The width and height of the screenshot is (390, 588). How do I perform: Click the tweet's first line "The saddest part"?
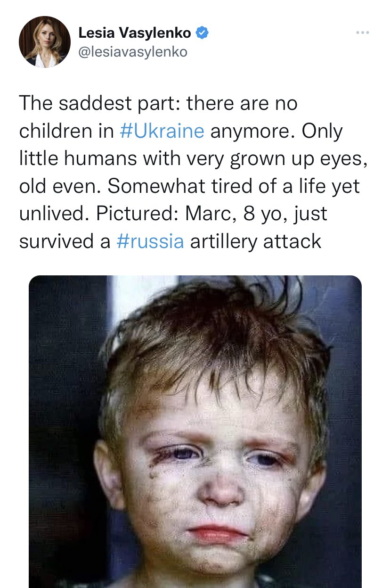(101, 104)
